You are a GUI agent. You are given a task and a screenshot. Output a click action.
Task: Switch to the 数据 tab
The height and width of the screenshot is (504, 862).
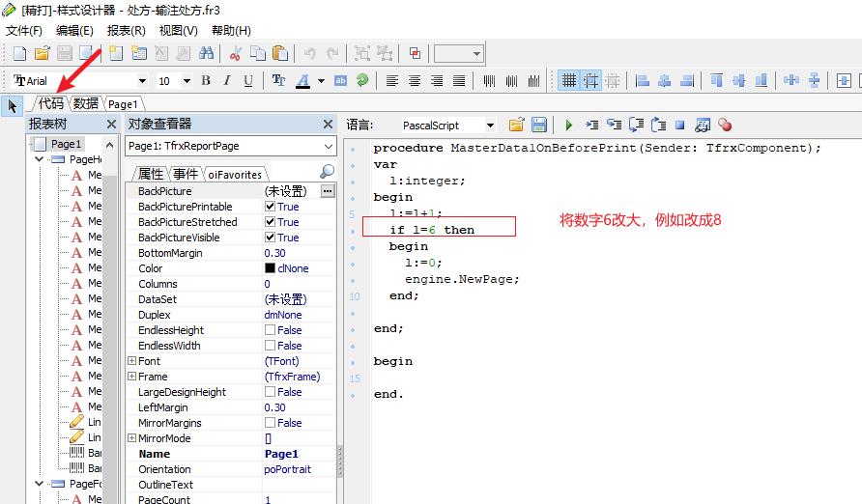[85, 103]
